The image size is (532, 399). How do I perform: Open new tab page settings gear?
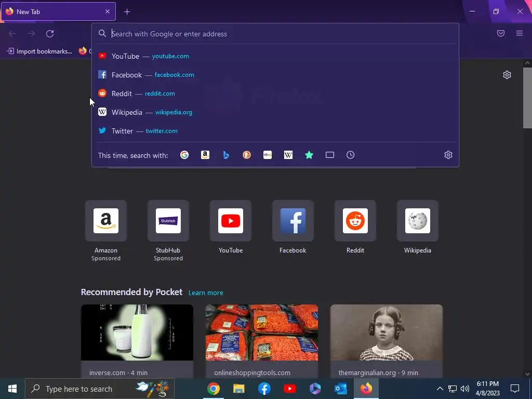507,75
